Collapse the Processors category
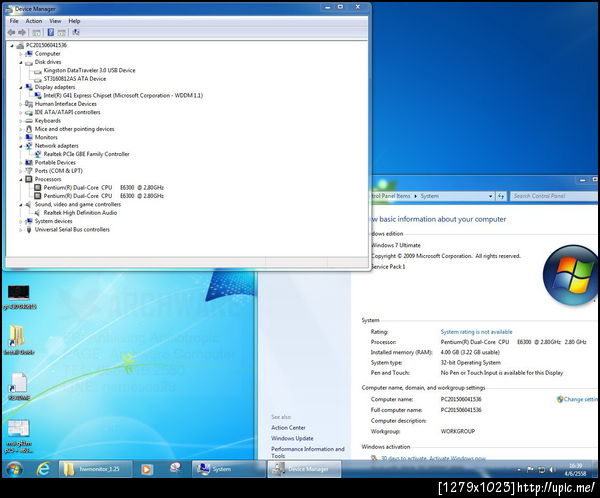Image resolution: width=600 pixels, height=498 pixels. click(21, 180)
